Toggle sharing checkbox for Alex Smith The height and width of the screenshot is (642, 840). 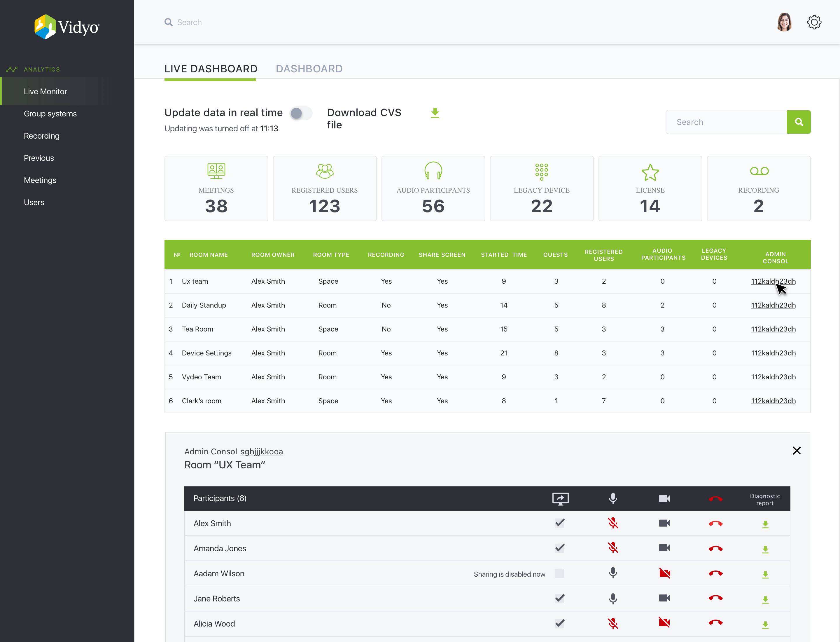click(559, 523)
